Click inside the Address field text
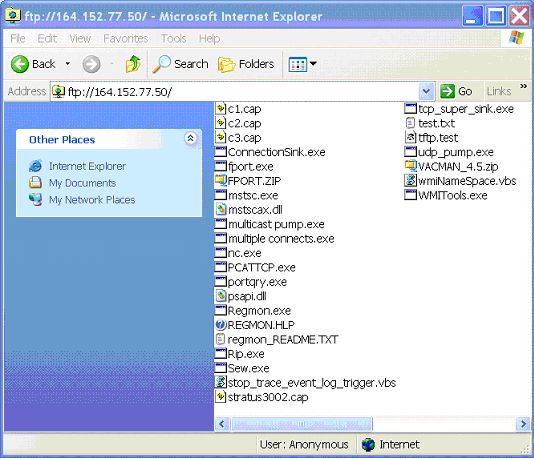This screenshot has width=534, height=459. click(x=120, y=92)
